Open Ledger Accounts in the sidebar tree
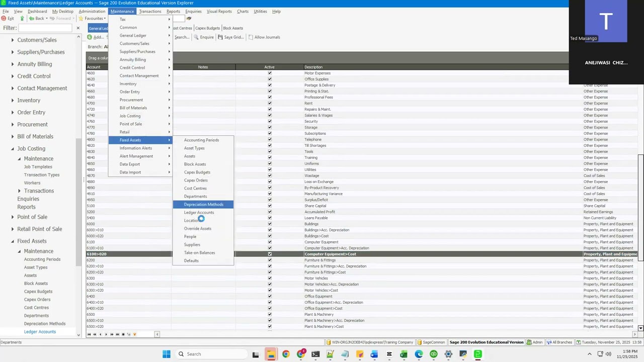Screen dimensions: 644x362 pyautogui.click(x=40, y=332)
